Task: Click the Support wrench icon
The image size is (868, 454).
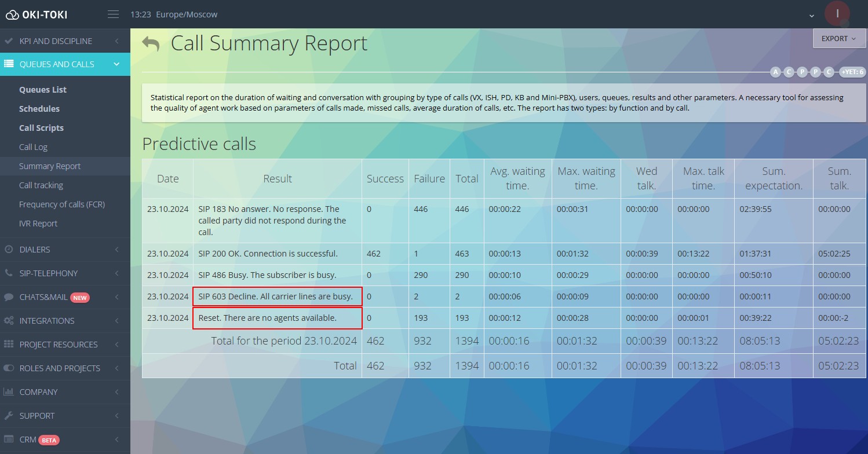Action: 9,416
